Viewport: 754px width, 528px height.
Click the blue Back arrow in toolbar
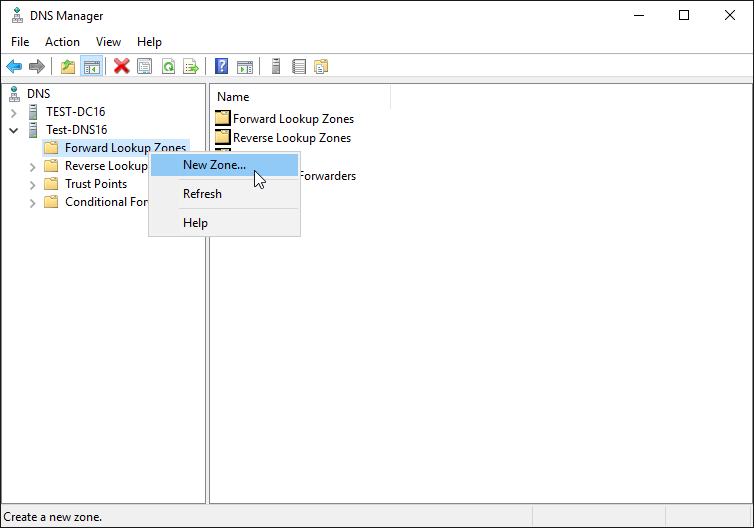(14, 66)
